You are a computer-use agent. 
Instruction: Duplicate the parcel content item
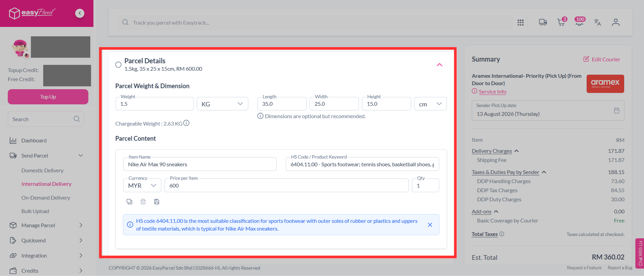click(129, 202)
